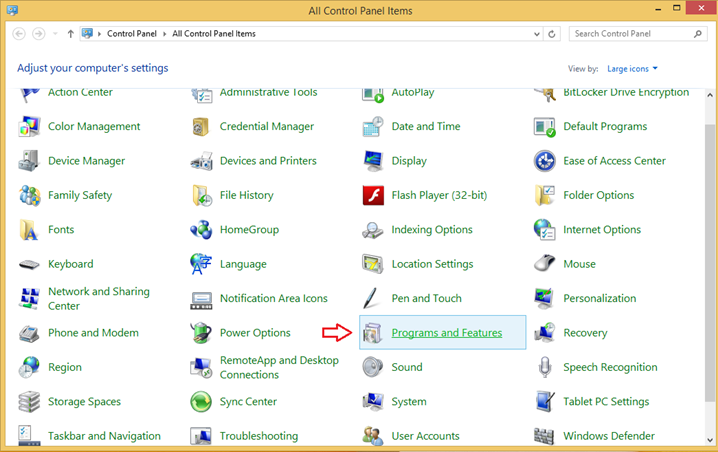Viewport: 718px width, 452px height.
Task: Click the Forward navigation arrow
Action: tap(38, 33)
